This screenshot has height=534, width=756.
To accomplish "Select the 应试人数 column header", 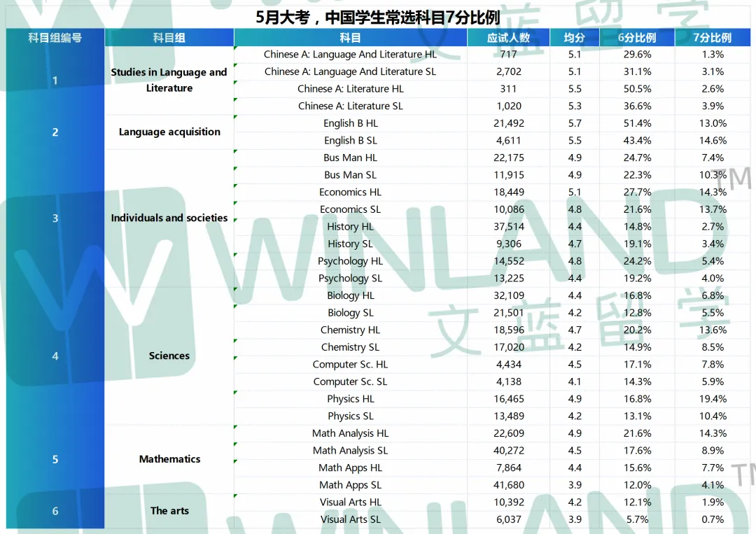I will pos(508,38).
